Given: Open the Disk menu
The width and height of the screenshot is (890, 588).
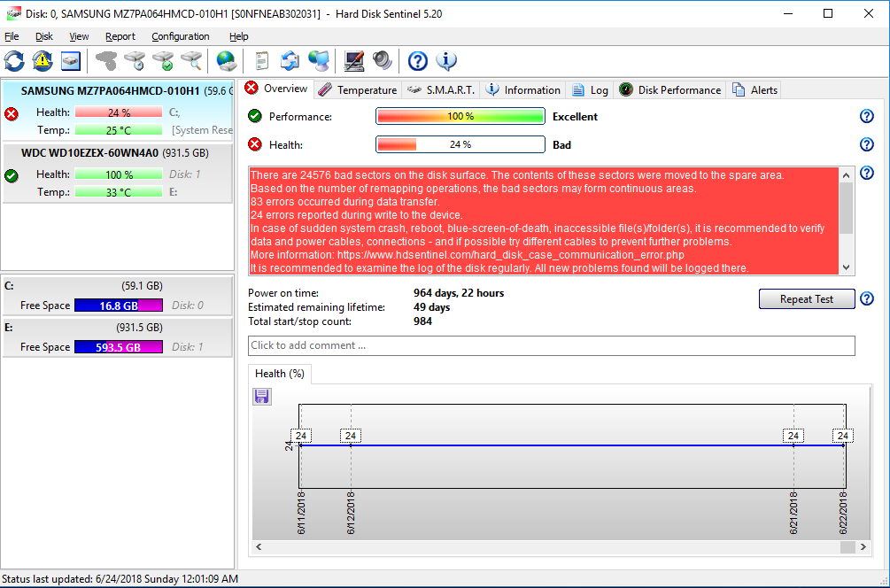Looking at the screenshot, I should 43,36.
